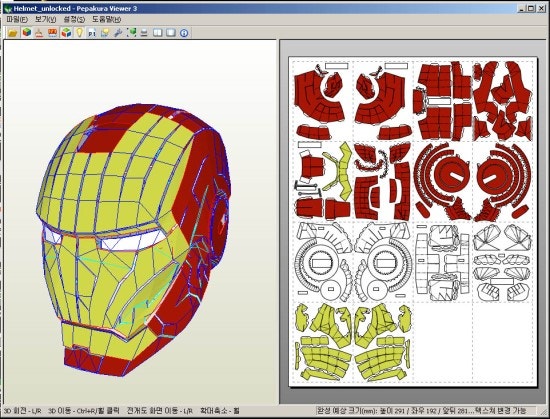
Task: Click the printer icon
Action: (144, 33)
